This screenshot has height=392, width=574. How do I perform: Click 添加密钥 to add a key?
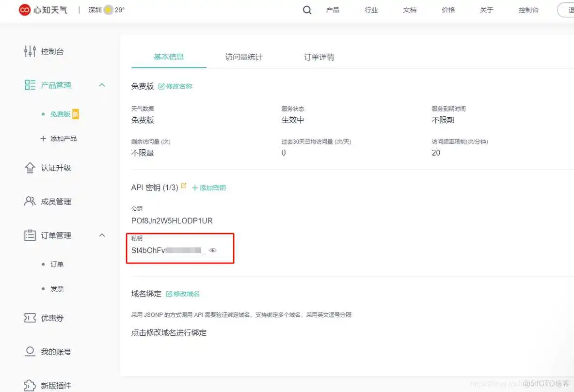coord(209,187)
